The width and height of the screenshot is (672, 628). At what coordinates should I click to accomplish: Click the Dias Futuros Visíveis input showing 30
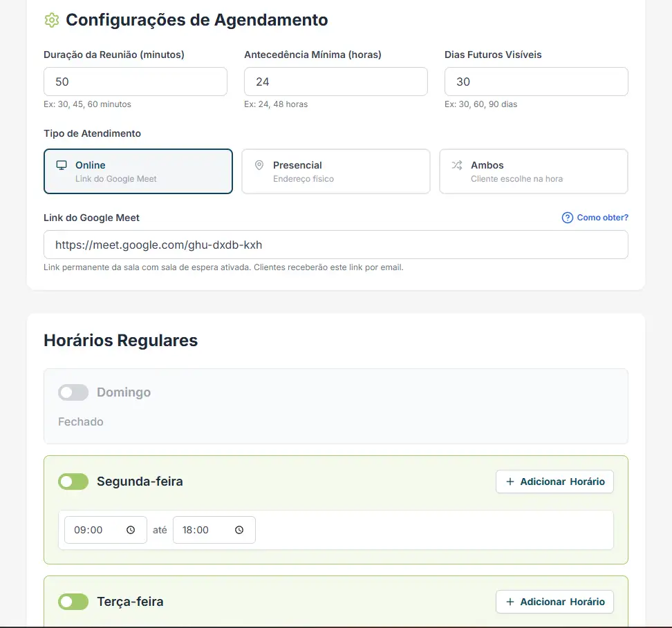pyautogui.click(x=536, y=82)
